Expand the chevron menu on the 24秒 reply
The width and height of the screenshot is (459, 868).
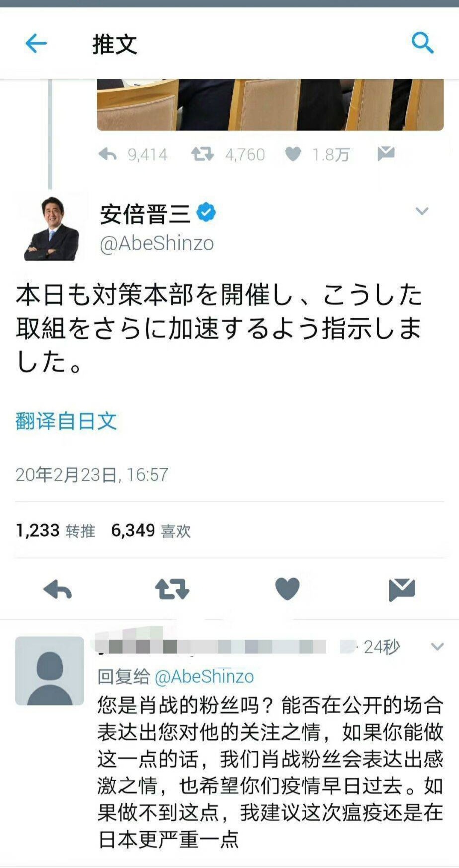point(437,647)
